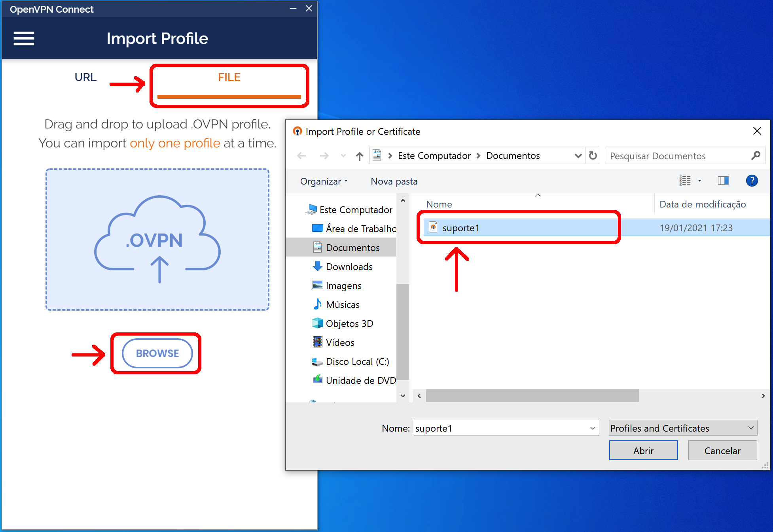
Task: Click the navigation tree vertical scrollbar thumb
Action: click(403, 332)
